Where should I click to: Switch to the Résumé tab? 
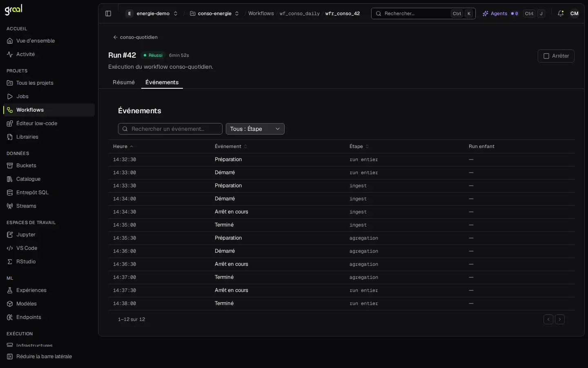pos(124,82)
